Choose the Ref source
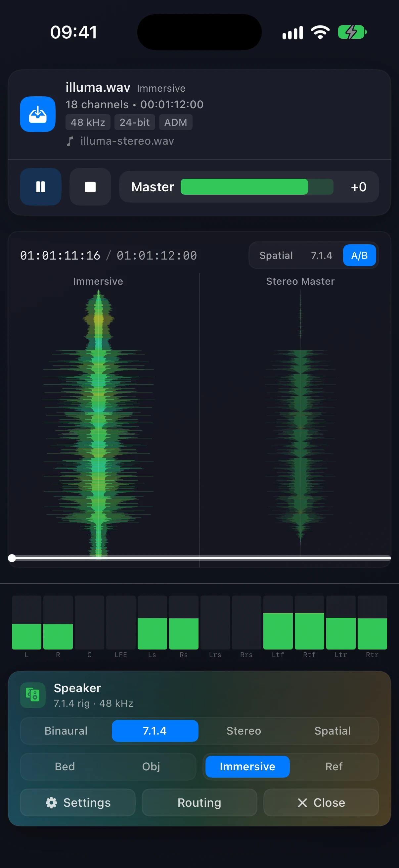 coord(334,766)
